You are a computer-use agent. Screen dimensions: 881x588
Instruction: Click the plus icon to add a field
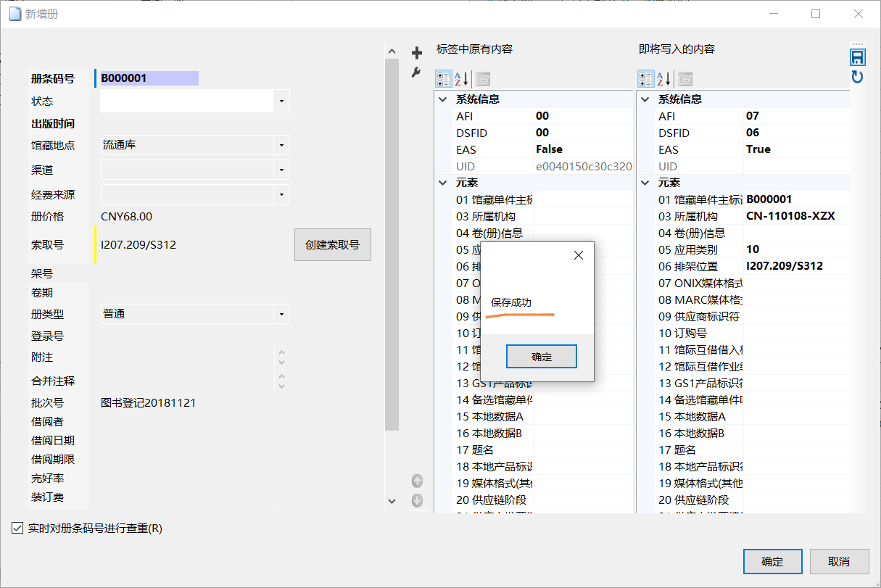(x=416, y=53)
